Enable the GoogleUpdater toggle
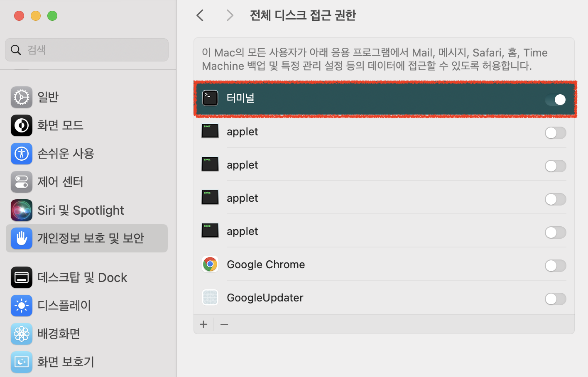The width and height of the screenshot is (588, 377). click(x=556, y=299)
